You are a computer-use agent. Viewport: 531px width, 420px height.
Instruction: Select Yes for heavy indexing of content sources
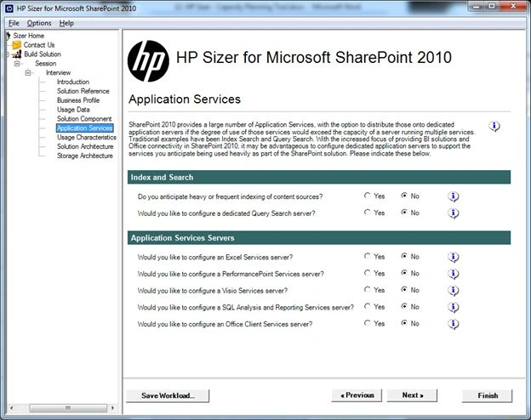367,196
